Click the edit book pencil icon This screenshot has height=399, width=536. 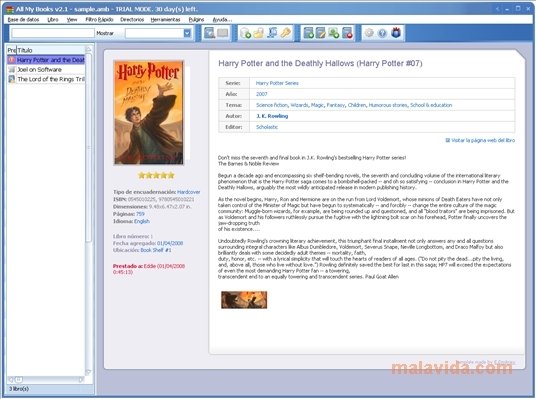point(321,33)
